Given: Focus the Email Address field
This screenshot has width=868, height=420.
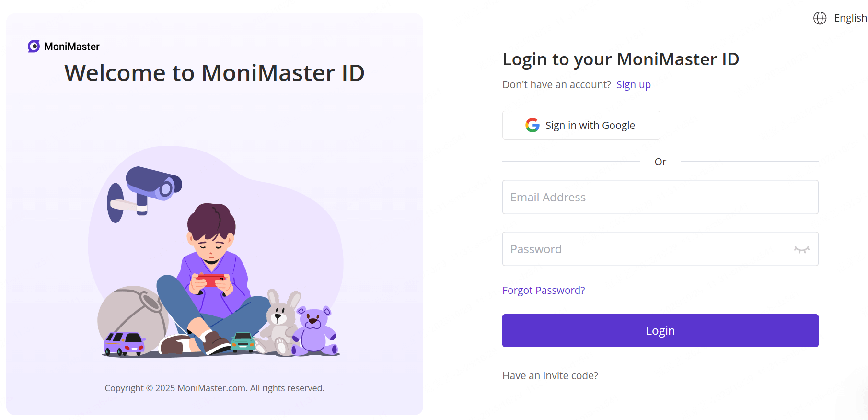Looking at the screenshot, I should (x=660, y=197).
